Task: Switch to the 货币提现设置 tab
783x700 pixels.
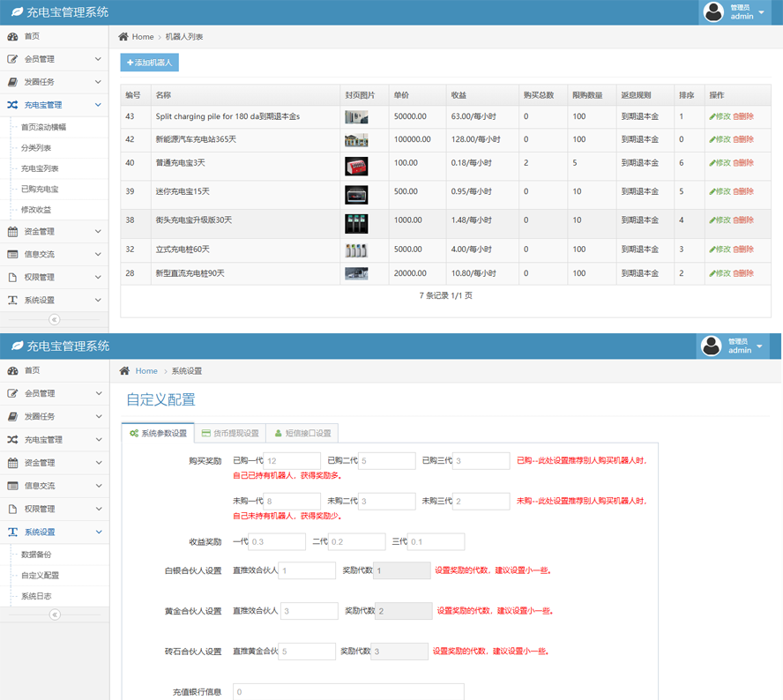Action: click(230, 434)
